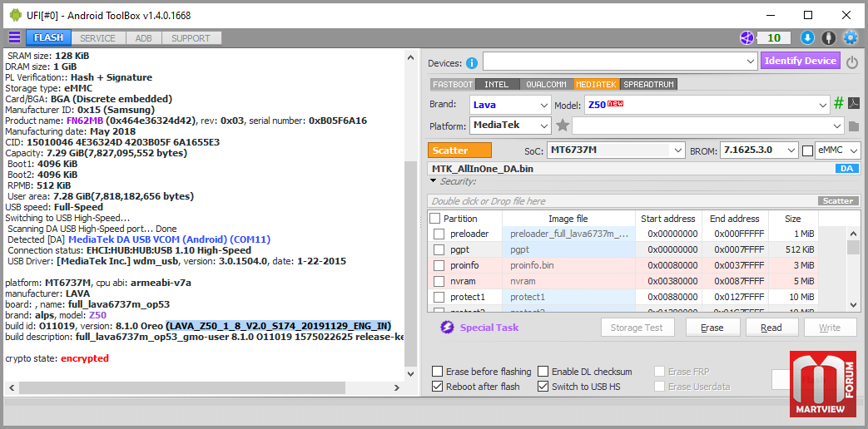Screen dimensions: 868x429
Task: Click the scatter file drop field
Action: click(622, 201)
